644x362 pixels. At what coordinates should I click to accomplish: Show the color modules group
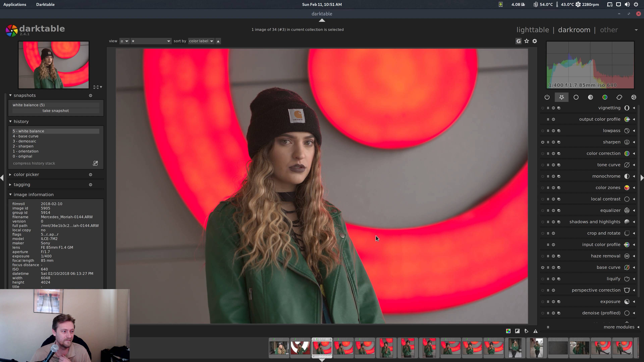coord(605,97)
